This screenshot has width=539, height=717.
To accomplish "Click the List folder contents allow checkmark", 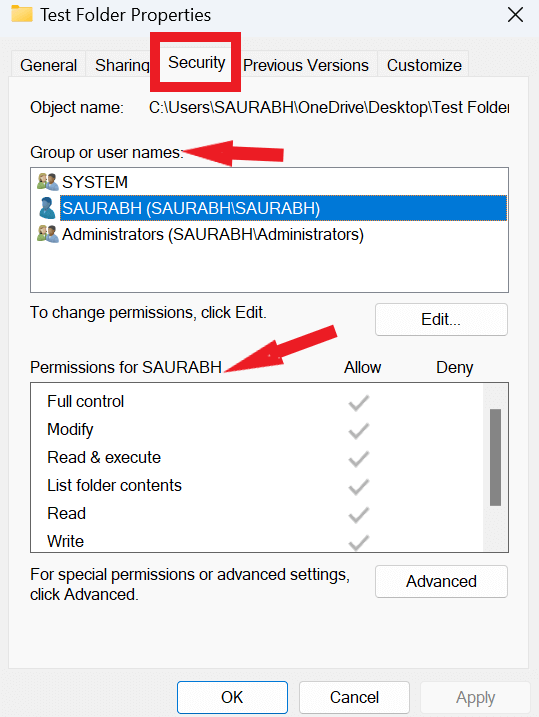I will pyautogui.click(x=358, y=487).
